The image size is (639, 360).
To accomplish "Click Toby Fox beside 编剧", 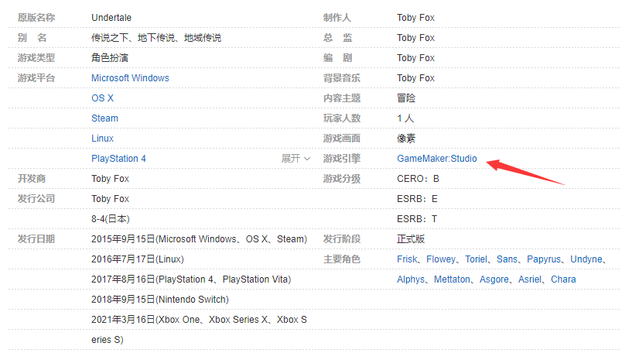I will pyautogui.click(x=416, y=58).
